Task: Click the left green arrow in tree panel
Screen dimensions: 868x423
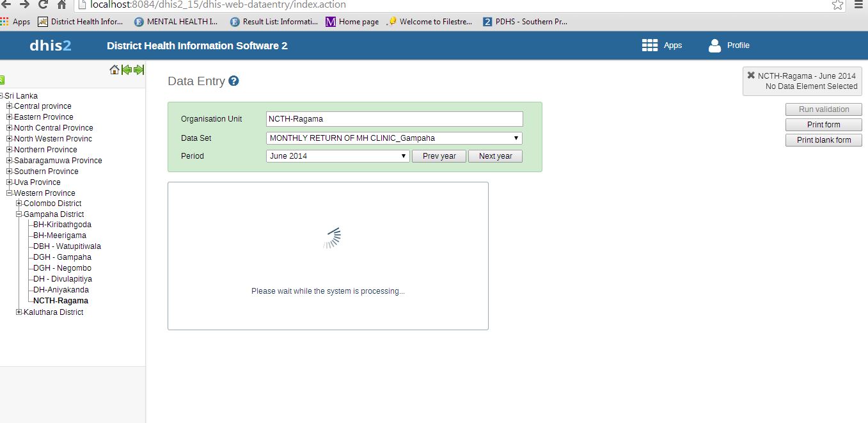Action: click(127, 70)
